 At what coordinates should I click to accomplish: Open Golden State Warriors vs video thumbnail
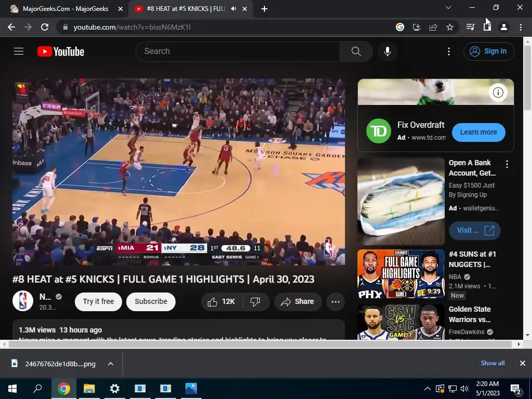coord(401,322)
